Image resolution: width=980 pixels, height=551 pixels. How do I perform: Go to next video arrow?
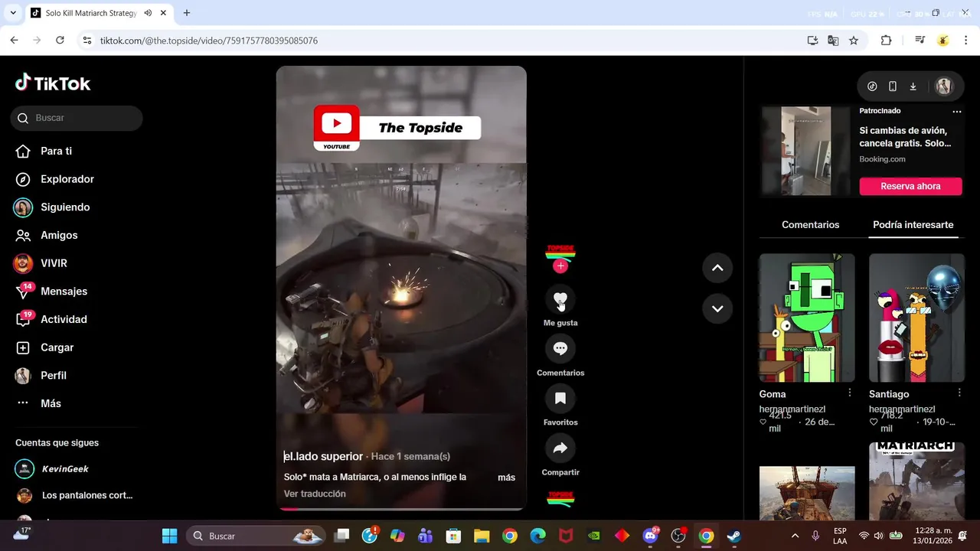click(717, 308)
